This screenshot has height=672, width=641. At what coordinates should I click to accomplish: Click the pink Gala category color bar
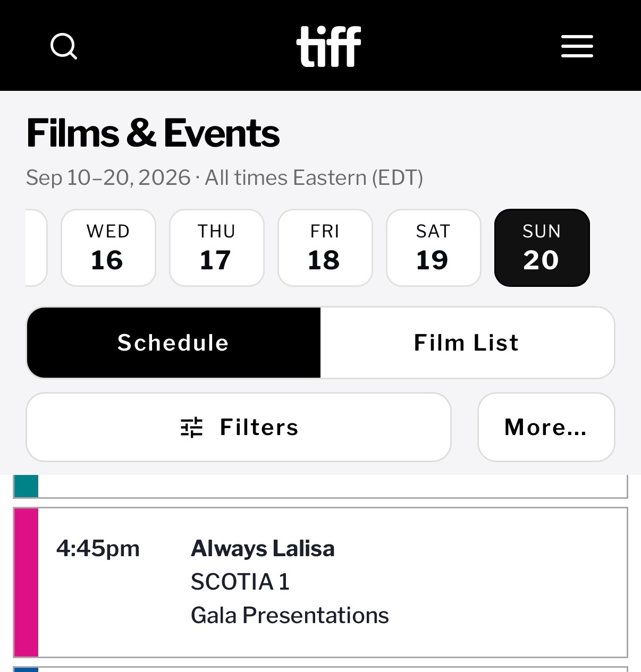[x=26, y=582]
